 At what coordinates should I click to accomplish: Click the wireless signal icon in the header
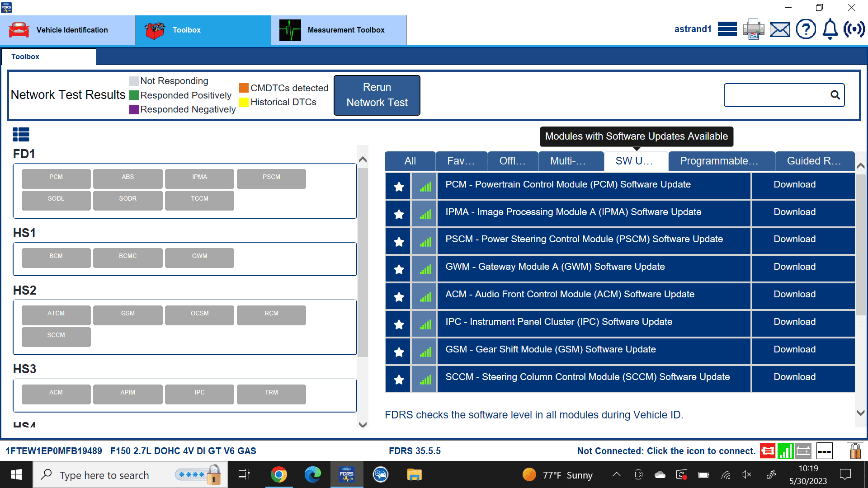pyautogui.click(x=855, y=29)
